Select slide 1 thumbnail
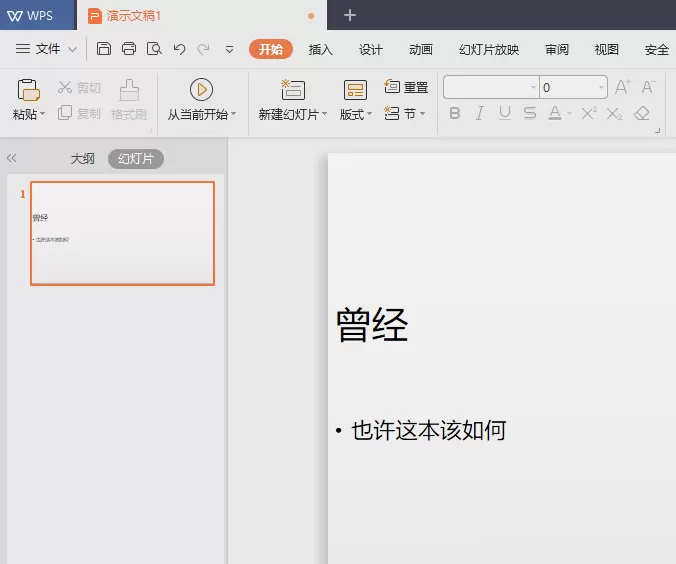676x564 pixels. point(122,233)
